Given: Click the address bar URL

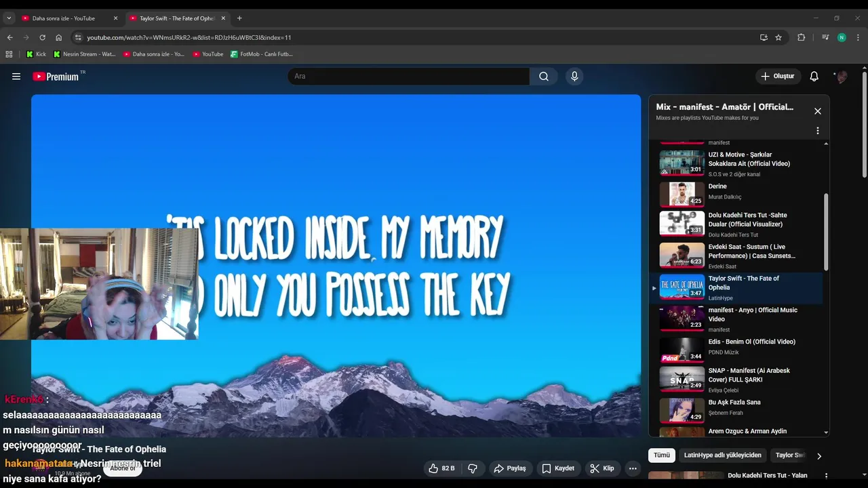Looking at the screenshot, I should (x=189, y=37).
